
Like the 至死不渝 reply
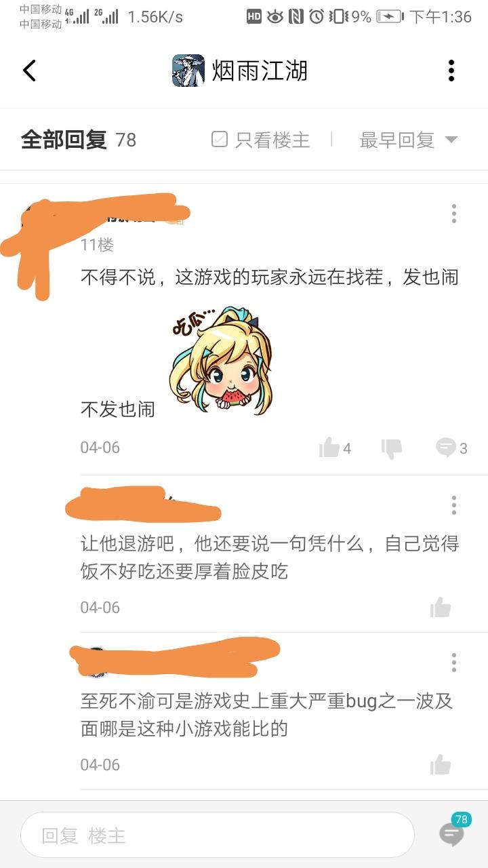click(441, 764)
